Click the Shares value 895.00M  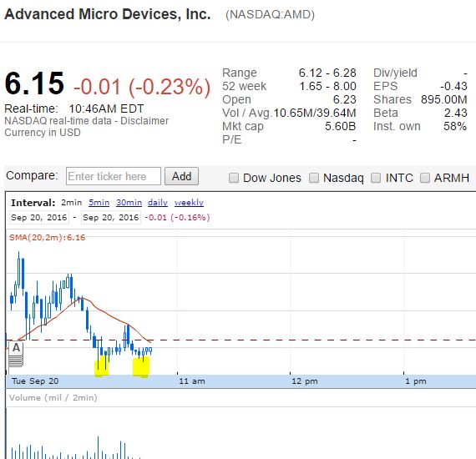443,99
